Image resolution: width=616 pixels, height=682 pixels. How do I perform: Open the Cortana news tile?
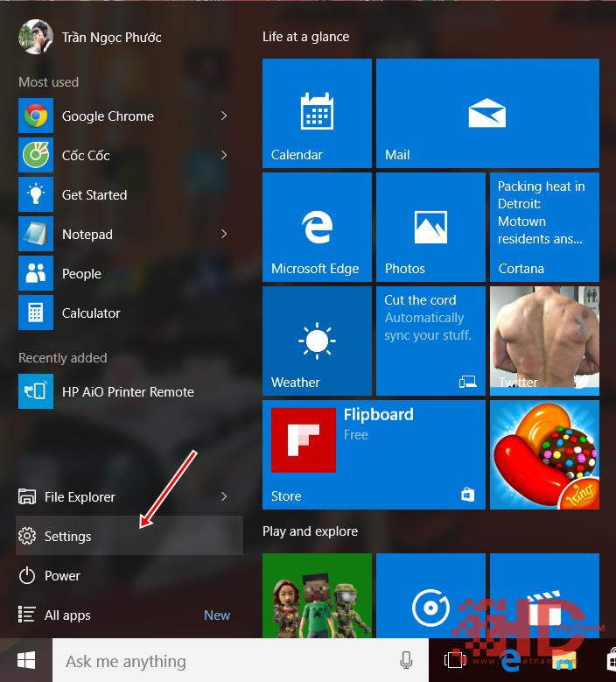coord(545,227)
